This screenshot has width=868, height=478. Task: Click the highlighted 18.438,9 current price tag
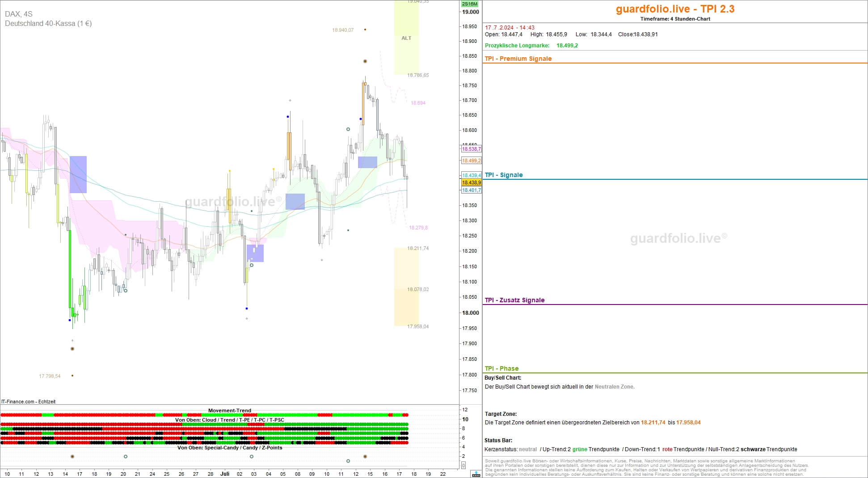pyautogui.click(x=471, y=182)
